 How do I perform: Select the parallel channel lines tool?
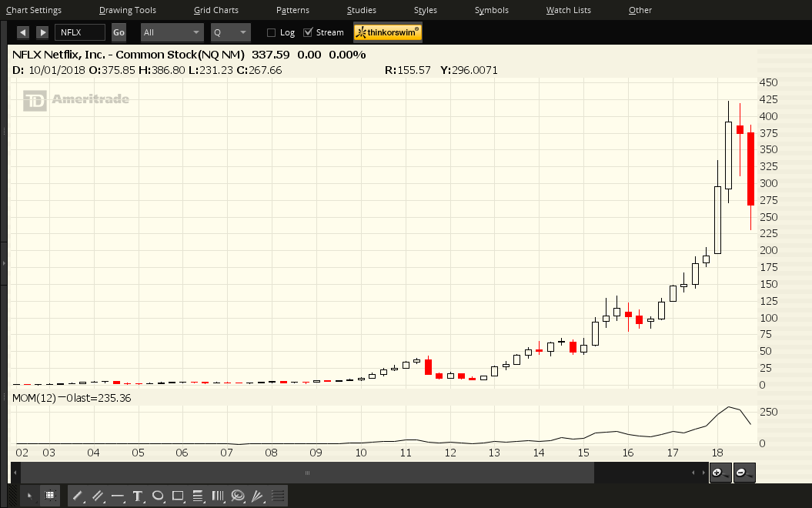(x=98, y=496)
